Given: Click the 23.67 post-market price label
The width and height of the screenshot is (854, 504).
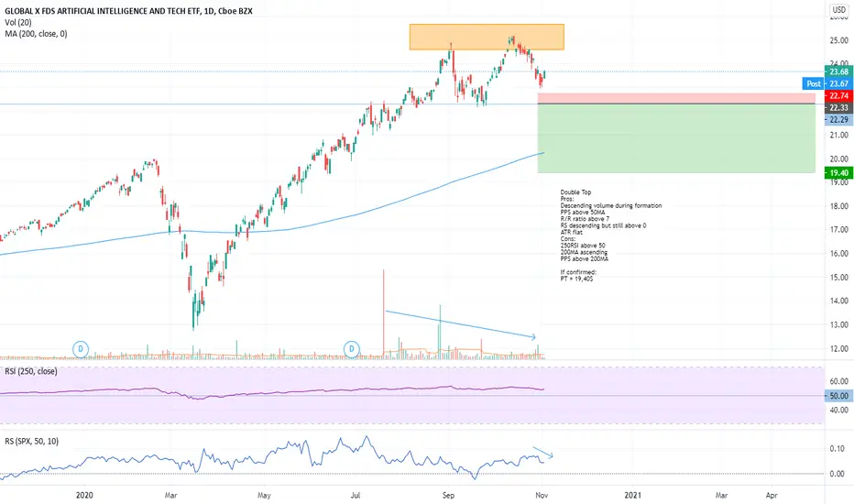Looking at the screenshot, I should pos(838,83).
